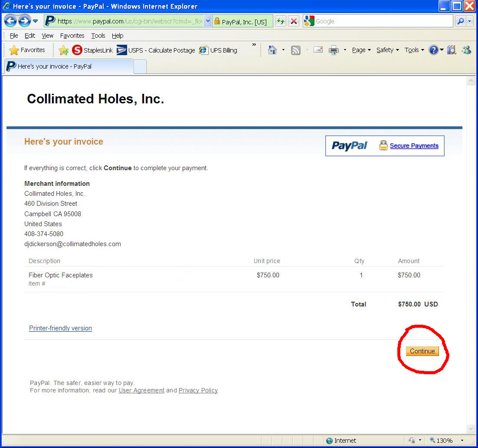This screenshot has width=478, height=448.
Task: Open the File menu
Action: tap(14, 36)
